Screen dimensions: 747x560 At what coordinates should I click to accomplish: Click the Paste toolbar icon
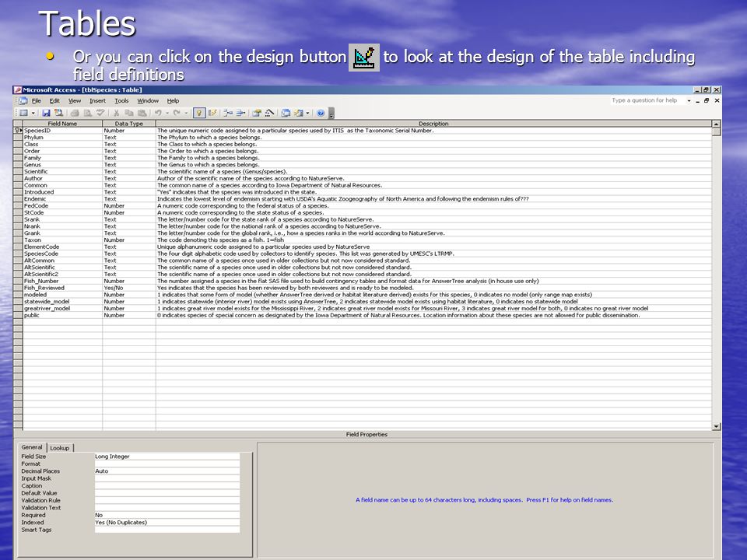(142, 114)
